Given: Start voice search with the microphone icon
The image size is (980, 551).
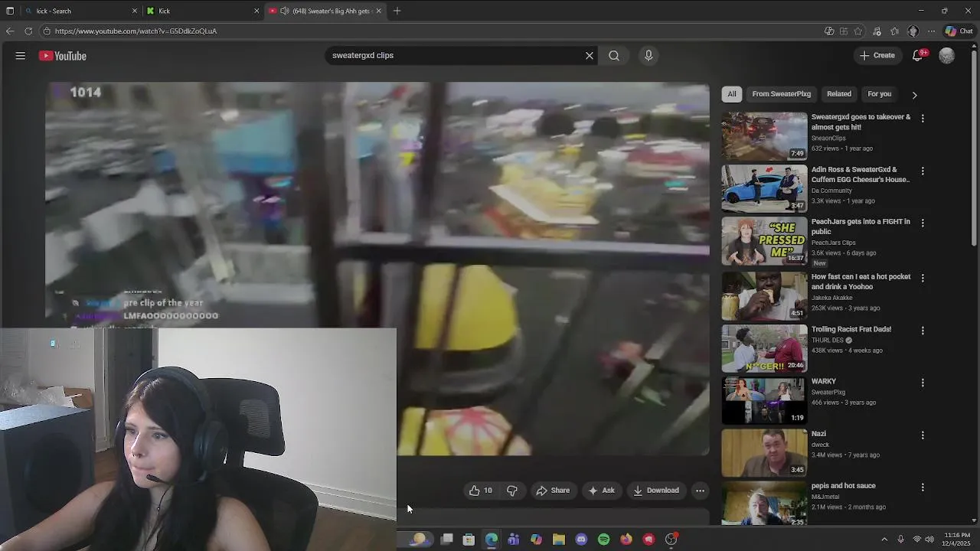Looking at the screenshot, I should [x=648, y=55].
